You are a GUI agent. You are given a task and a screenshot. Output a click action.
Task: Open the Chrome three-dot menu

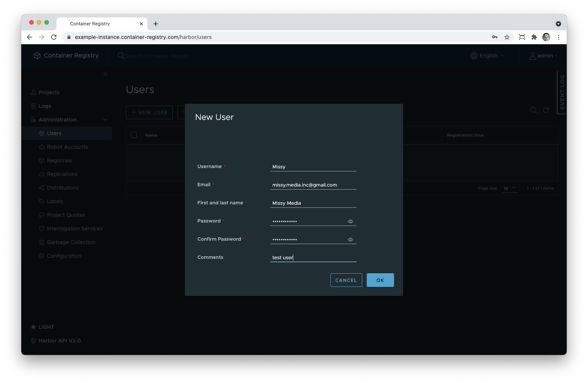(x=558, y=37)
